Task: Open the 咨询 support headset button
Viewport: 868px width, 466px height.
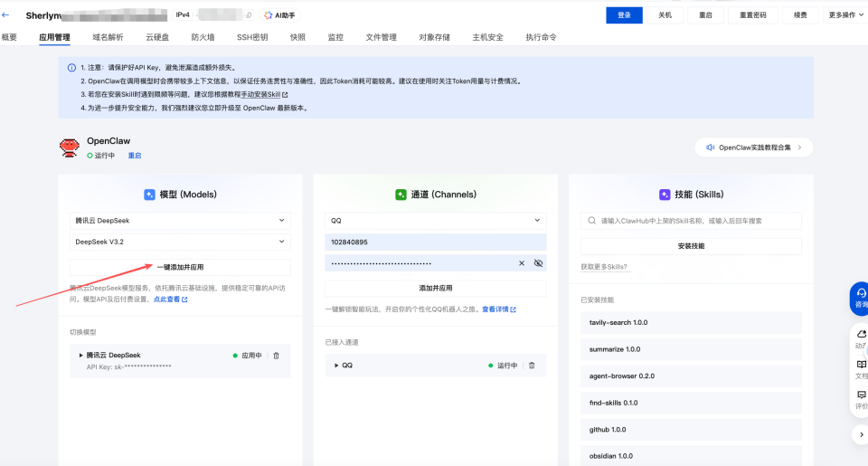Action: (860, 298)
